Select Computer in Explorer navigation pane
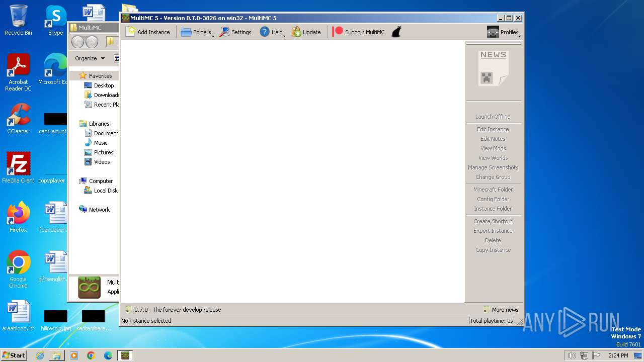Screen dimensions: 644x362 tap(96, 181)
